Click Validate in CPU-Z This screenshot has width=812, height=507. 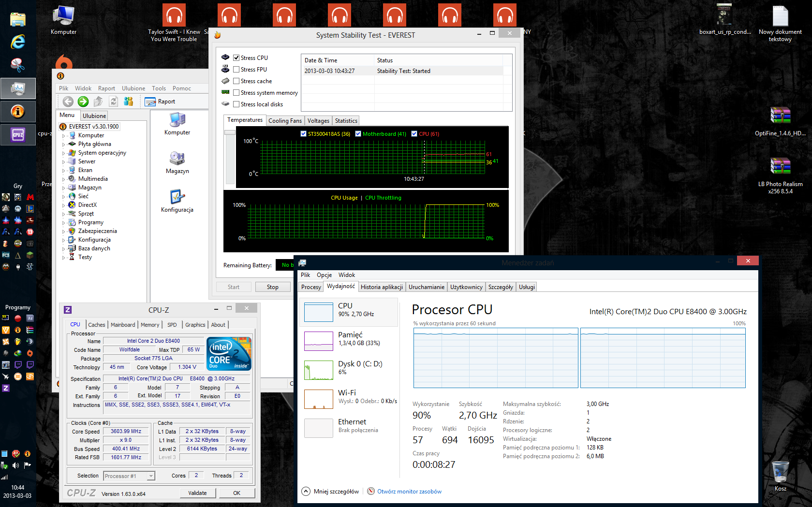pyautogui.click(x=197, y=493)
